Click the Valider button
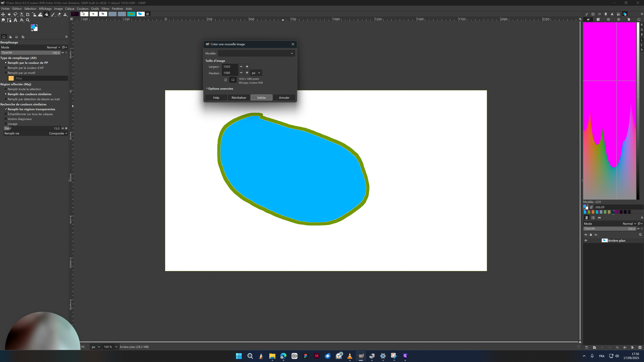The width and height of the screenshot is (644, 362). point(261,97)
